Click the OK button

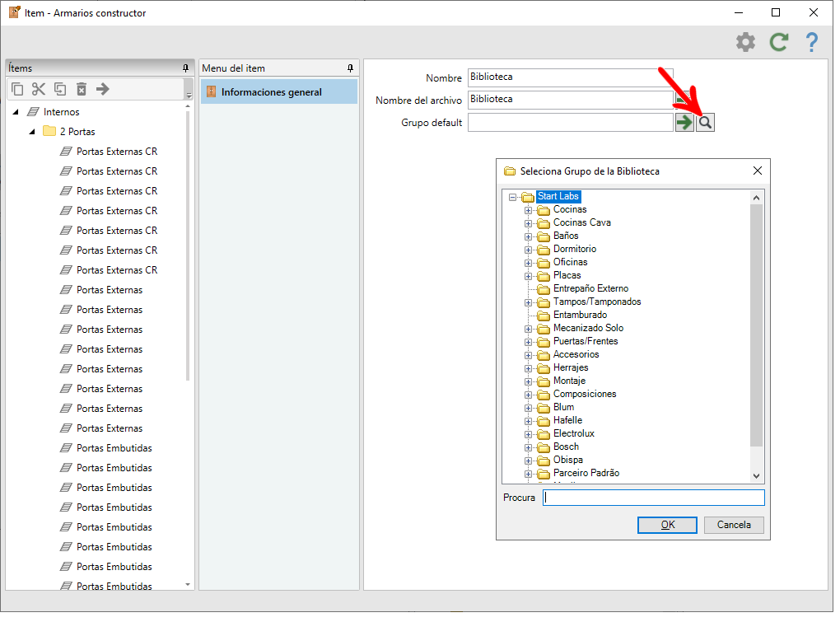pos(667,525)
